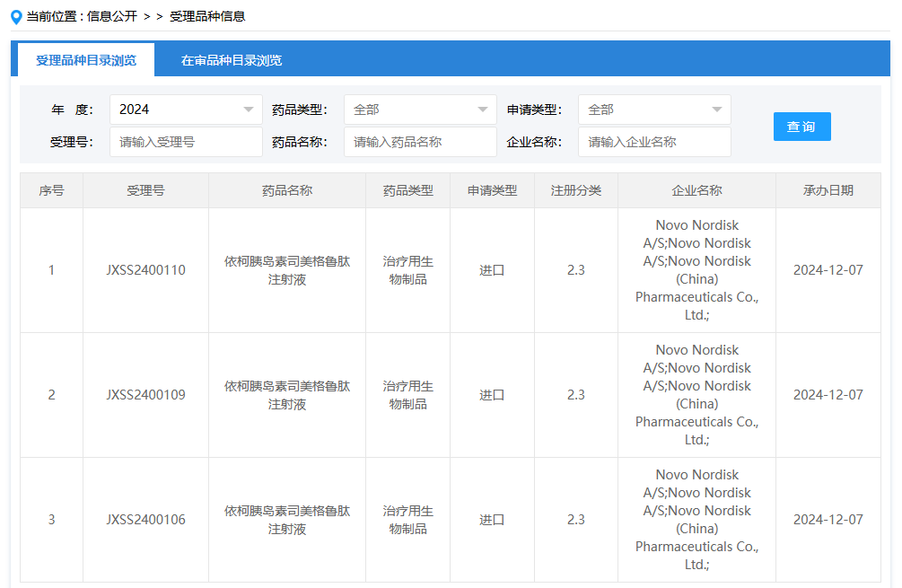Click acceptance number JXSS2400110

pos(145,270)
